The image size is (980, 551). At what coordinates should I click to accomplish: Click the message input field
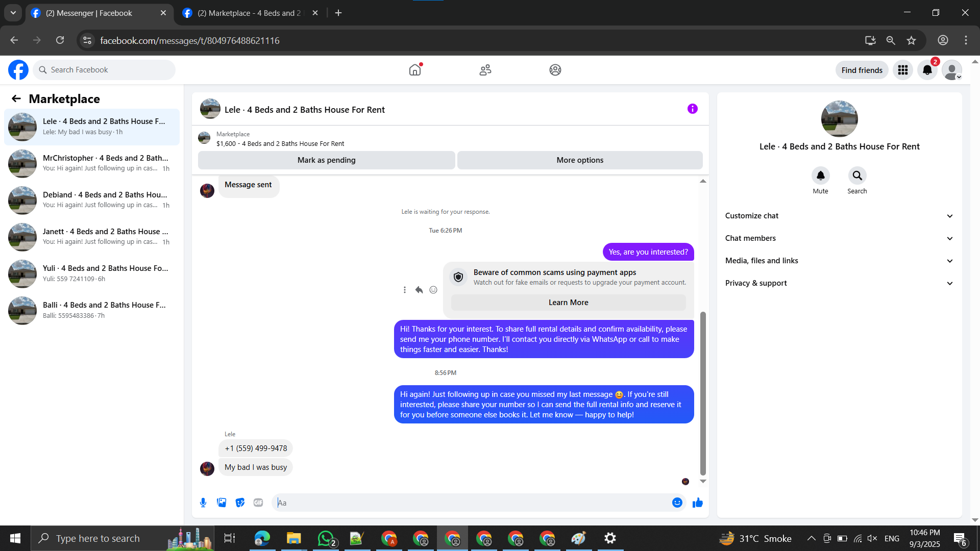[x=472, y=503]
